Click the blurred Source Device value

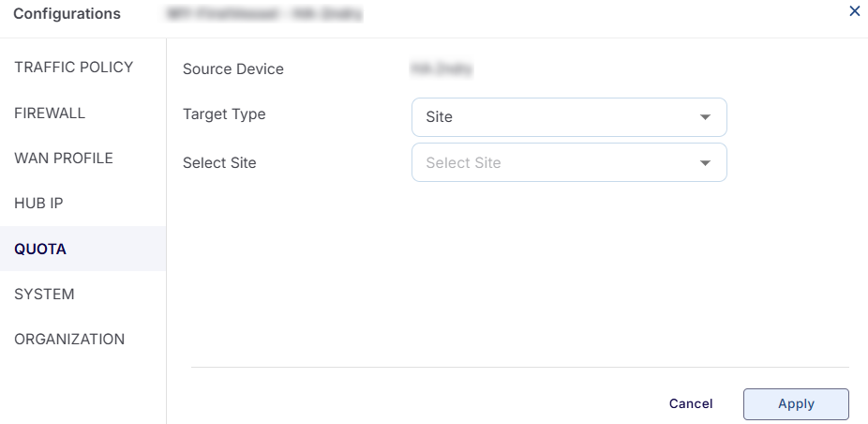coord(441,68)
